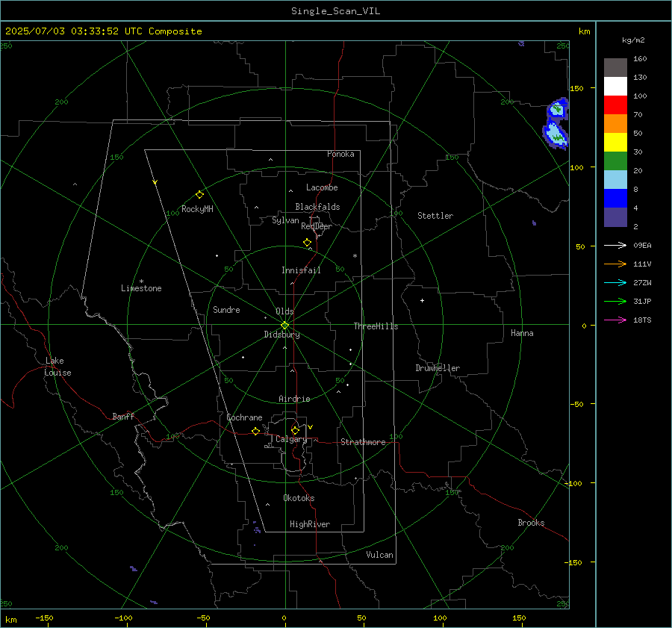Click the Lake Louise label

(57, 367)
